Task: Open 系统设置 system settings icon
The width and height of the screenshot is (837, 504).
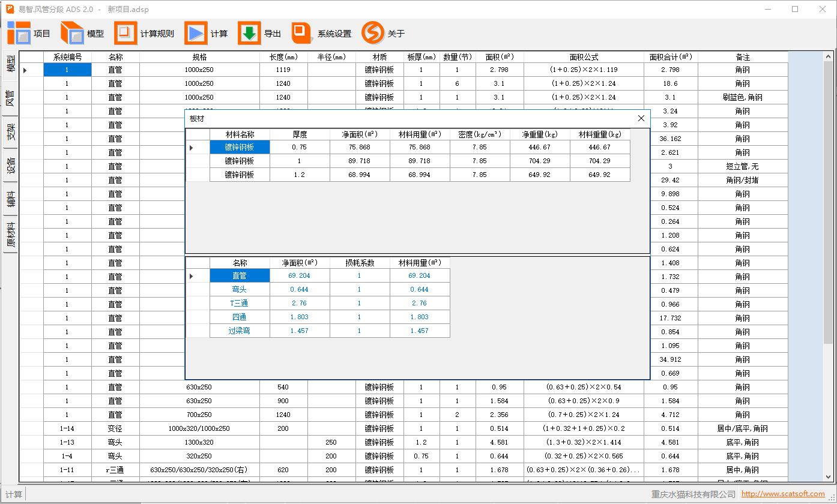Action: click(x=303, y=34)
